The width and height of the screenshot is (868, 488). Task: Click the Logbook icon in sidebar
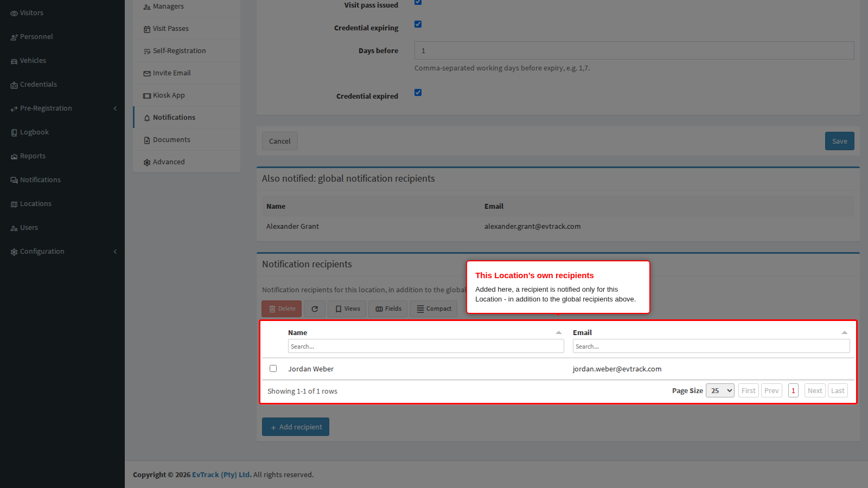14,133
